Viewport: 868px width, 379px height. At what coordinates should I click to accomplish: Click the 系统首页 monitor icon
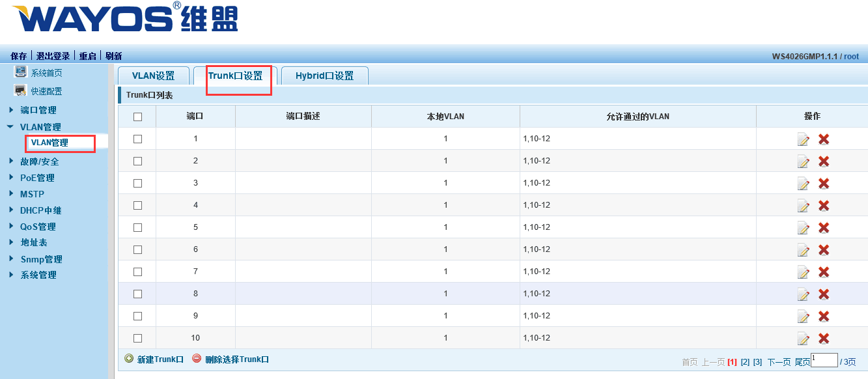point(20,72)
